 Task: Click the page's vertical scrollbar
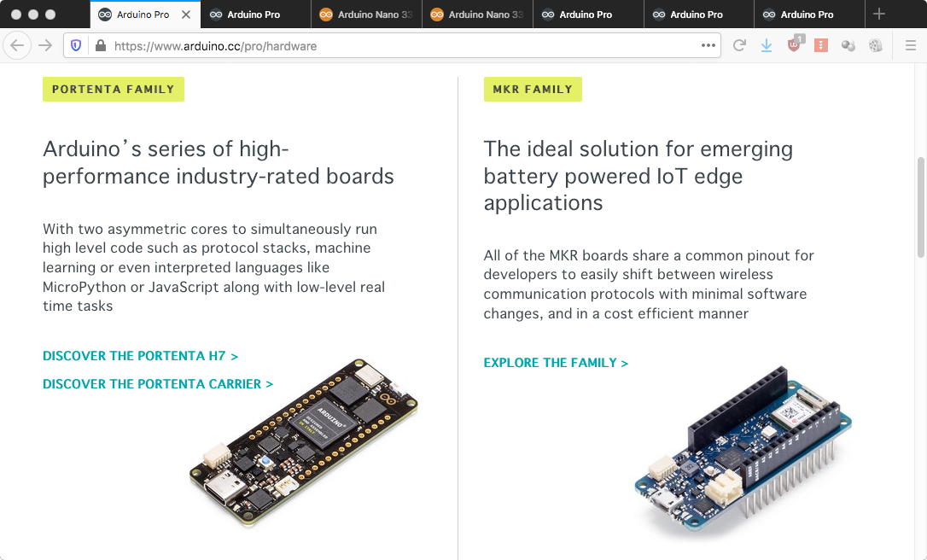tap(920, 207)
